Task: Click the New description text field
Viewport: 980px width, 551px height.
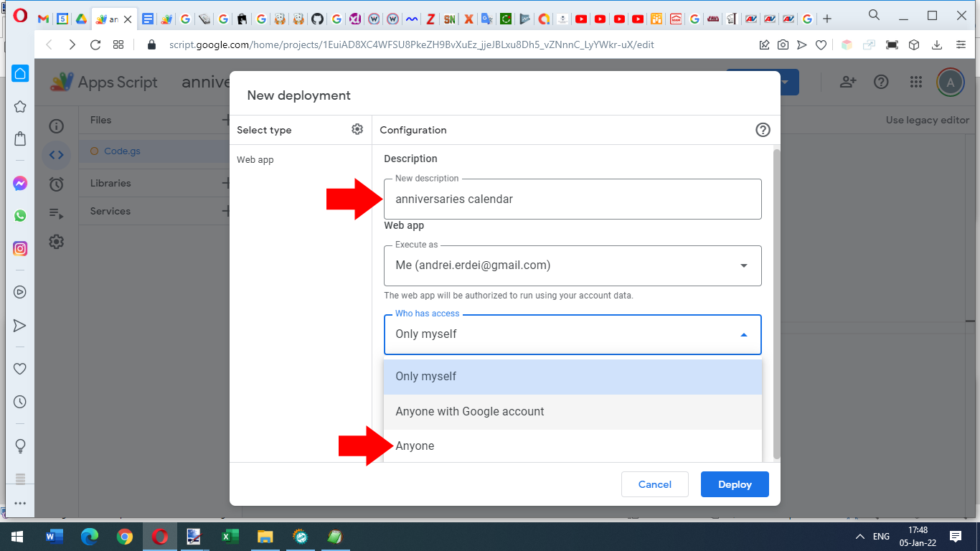Action: tap(572, 199)
